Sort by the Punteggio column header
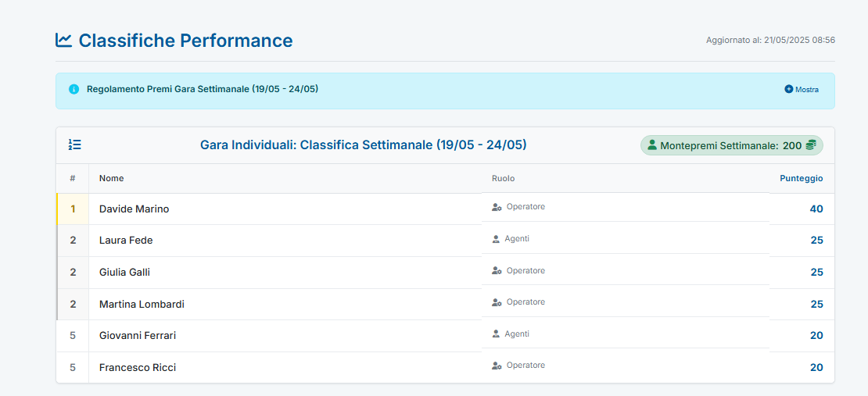 pos(801,178)
